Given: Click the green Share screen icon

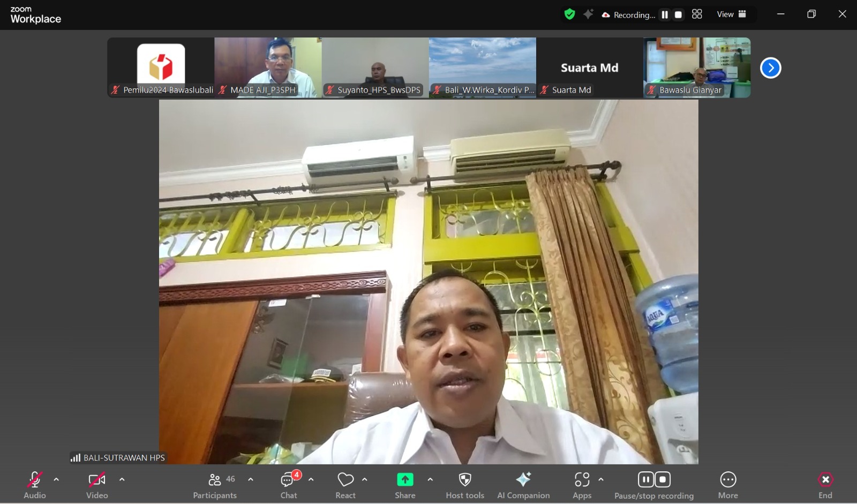Looking at the screenshot, I should click(405, 480).
